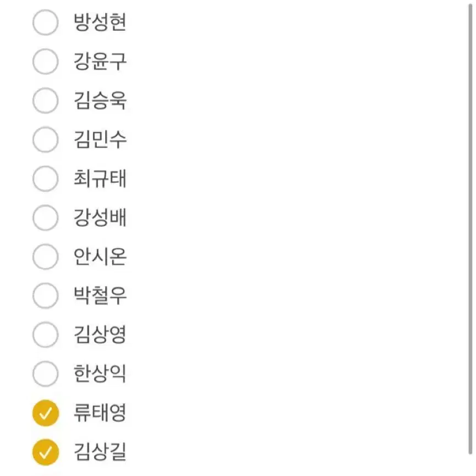This screenshot has width=476, height=476.
Task: Click the name text 강윤구
Action: coord(100,61)
